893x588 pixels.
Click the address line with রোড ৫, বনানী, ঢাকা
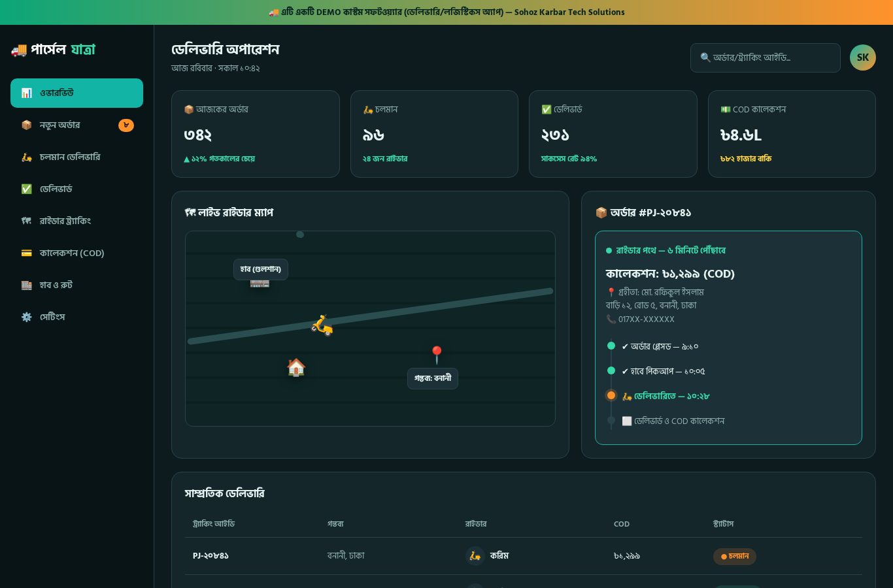pyautogui.click(x=651, y=305)
